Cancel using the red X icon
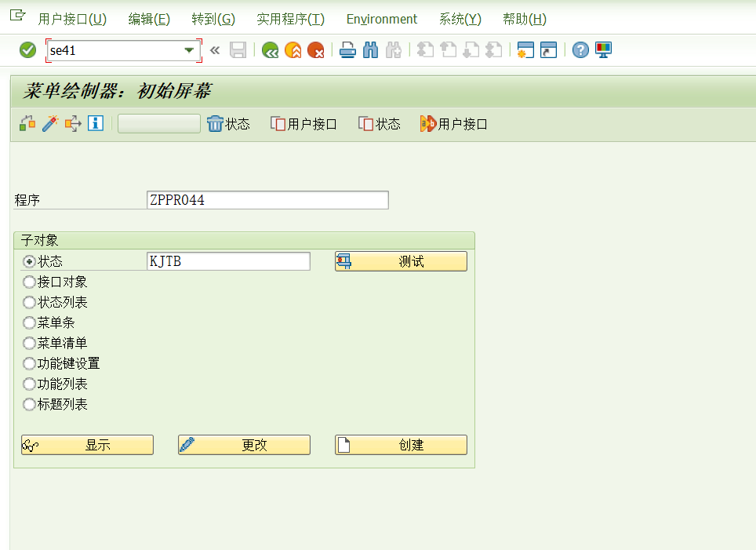Image resolution: width=756 pixels, height=550 pixels. pos(314,49)
